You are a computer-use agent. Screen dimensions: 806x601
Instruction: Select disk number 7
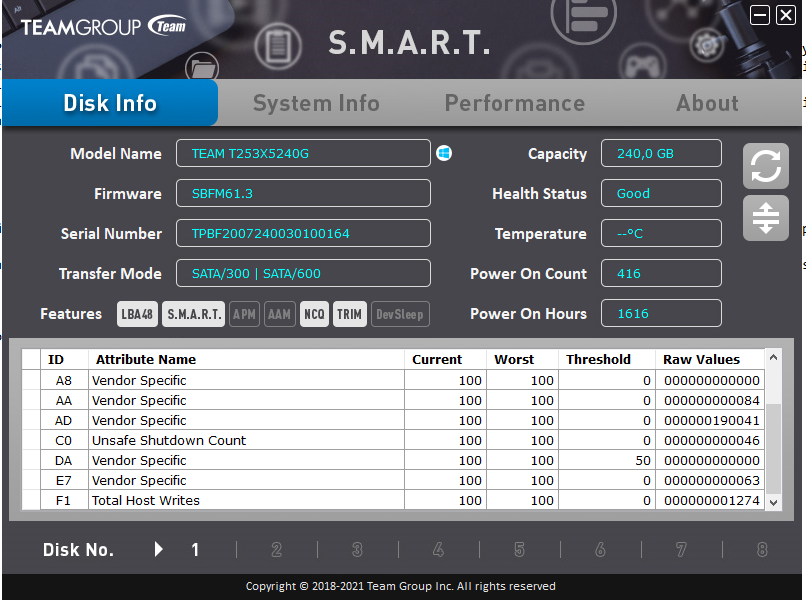click(681, 550)
